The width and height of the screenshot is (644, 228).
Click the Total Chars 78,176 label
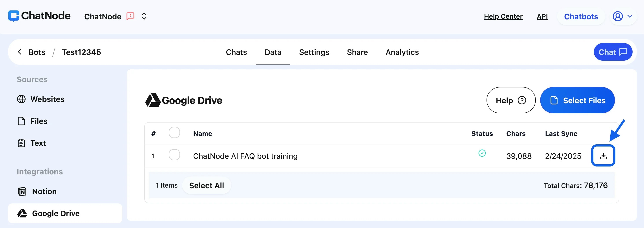coord(576,186)
